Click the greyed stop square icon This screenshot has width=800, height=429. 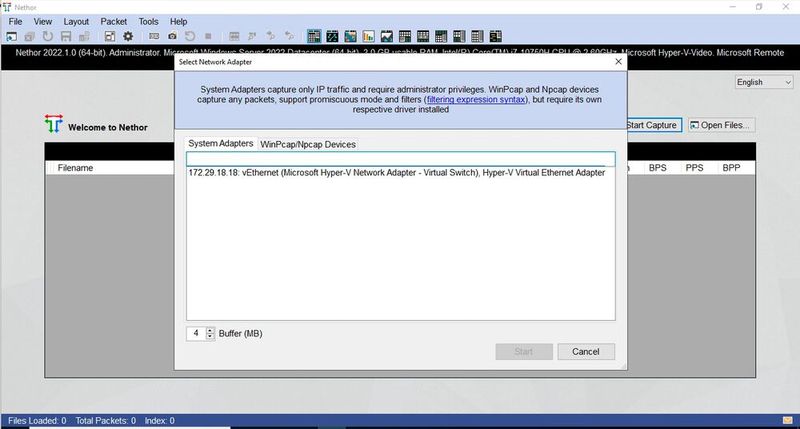click(208, 36)
